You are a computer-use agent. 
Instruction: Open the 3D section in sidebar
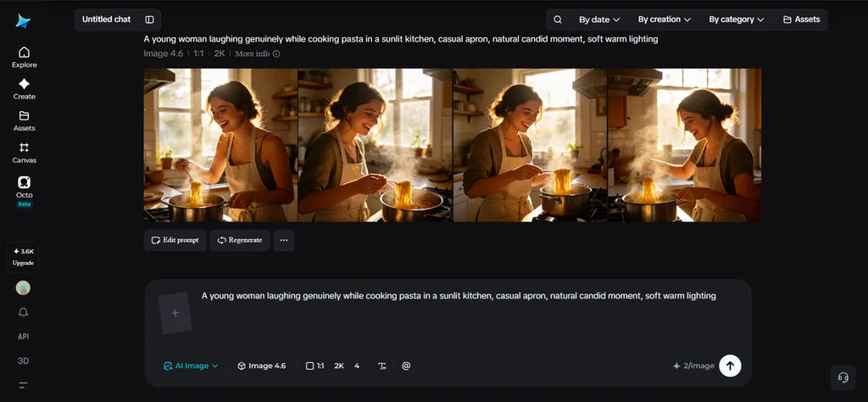click(23, 361)
